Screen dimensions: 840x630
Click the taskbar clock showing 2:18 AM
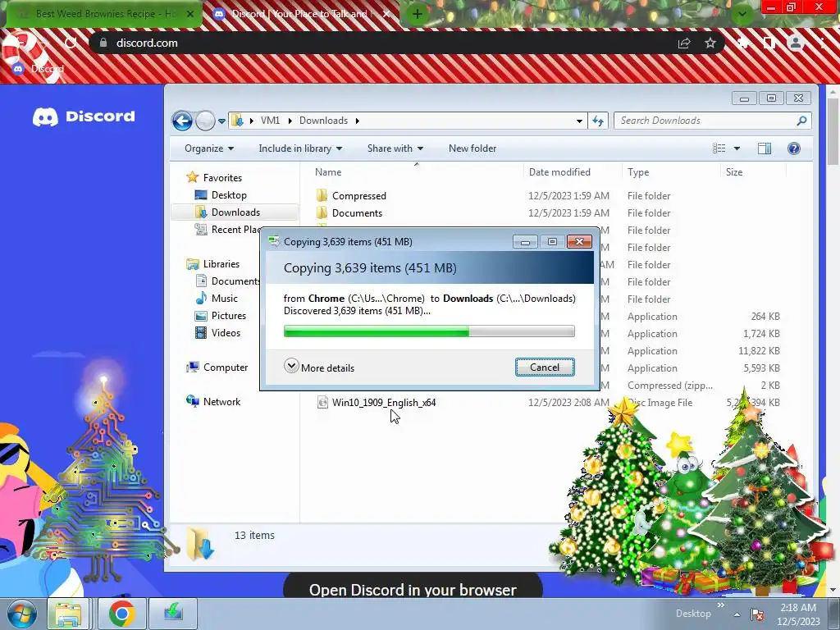pyautogui.click(x=798, y=614)
